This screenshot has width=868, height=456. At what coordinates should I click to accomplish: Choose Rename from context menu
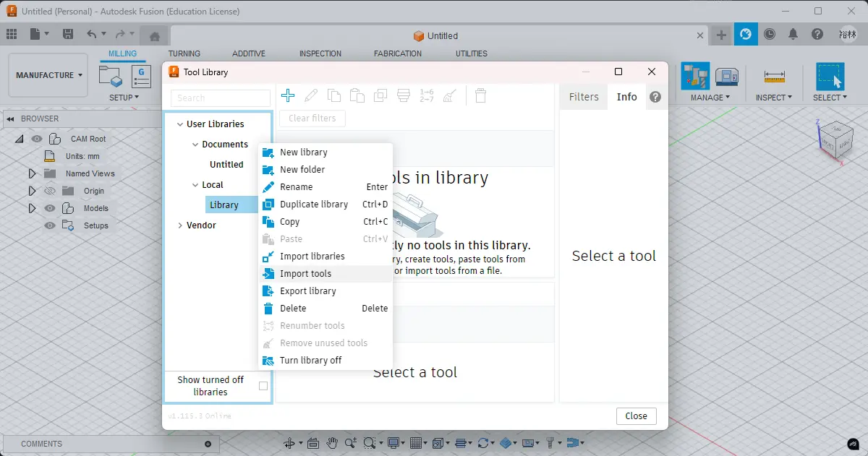(x=325, y=187)
